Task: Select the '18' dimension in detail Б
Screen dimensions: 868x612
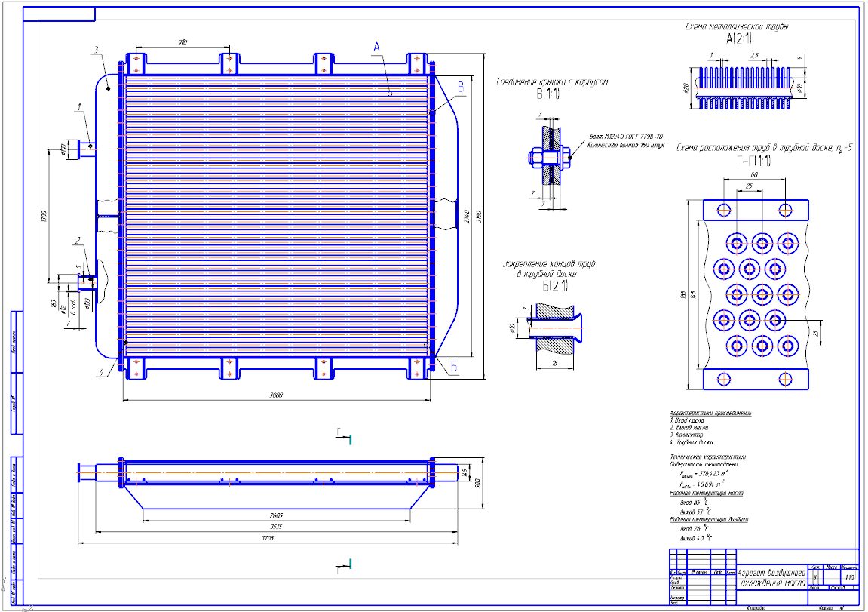Action: (555, 363)
